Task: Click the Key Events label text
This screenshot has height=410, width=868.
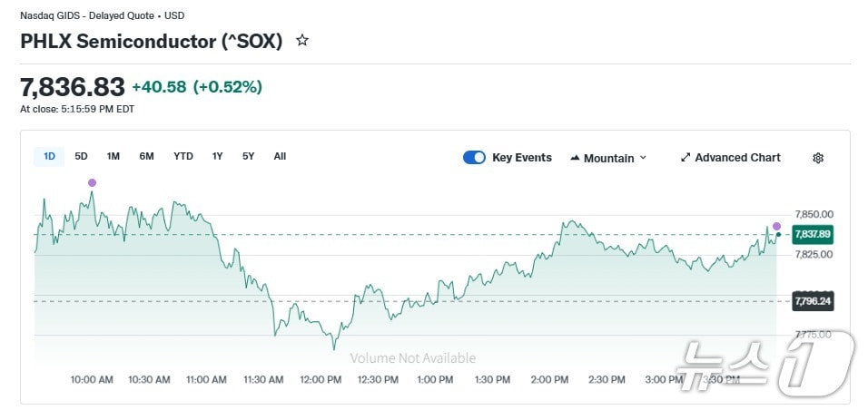Action: [521, 158]
